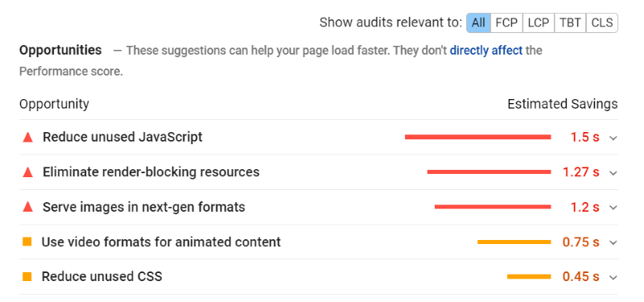Select the All audits filter
The image size is (644, 302).
pos(478,23)
